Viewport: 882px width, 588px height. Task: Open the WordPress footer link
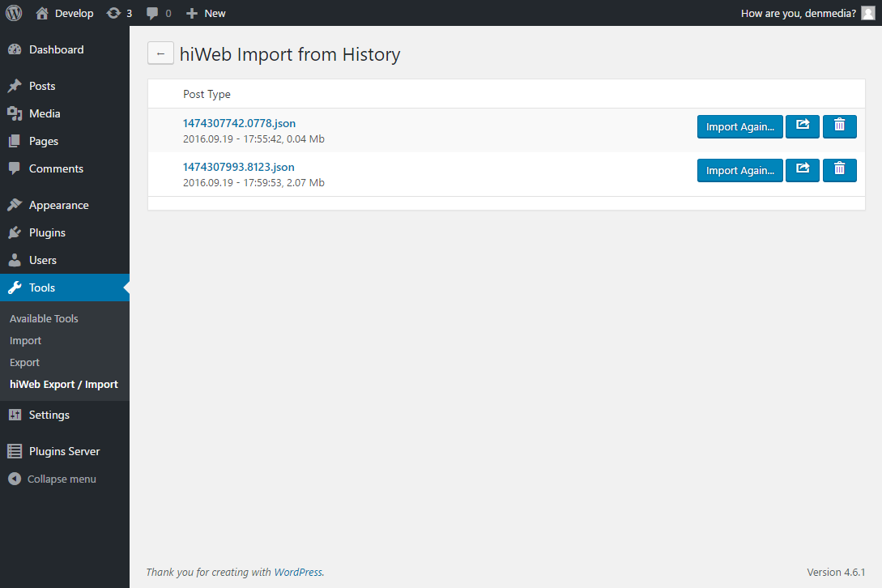[297, 573]
